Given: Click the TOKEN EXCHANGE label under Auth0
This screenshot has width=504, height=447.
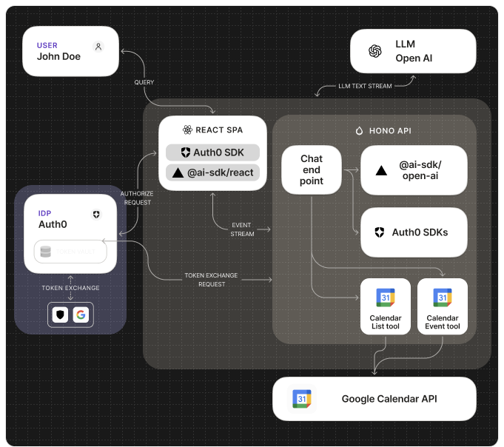Looking at the screenshot, I should coord(70,288).
